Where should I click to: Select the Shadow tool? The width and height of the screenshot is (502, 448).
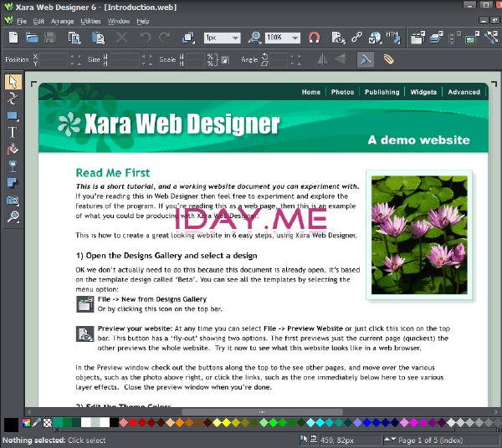pos(13,183)
